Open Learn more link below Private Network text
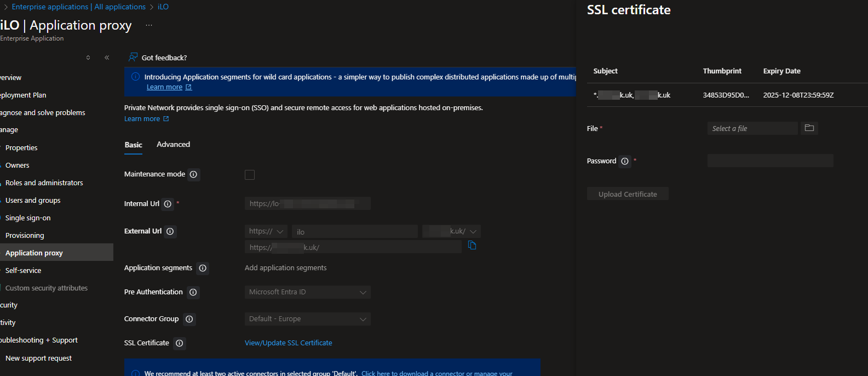The width and height of the screenshot is (868, 376). [x=142, y=119]
